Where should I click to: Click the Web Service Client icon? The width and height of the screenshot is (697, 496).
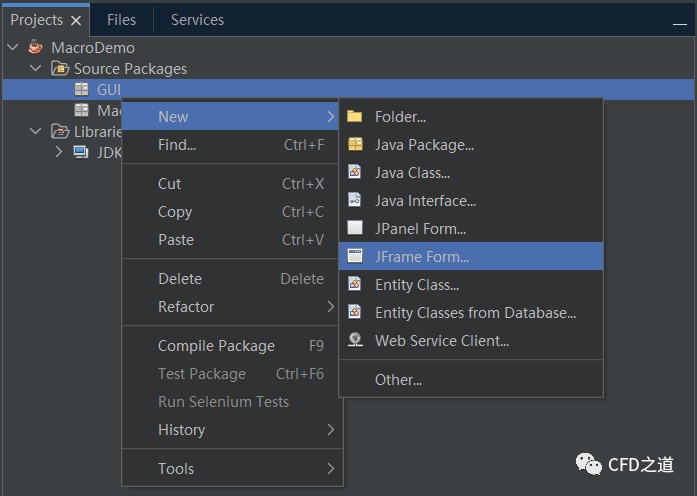pos(354,341)
